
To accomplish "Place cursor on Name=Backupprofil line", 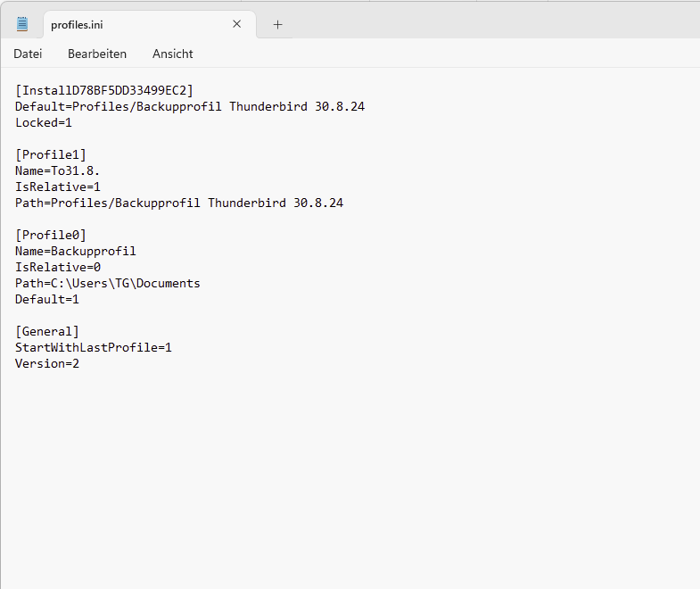I will pos(76,251).
